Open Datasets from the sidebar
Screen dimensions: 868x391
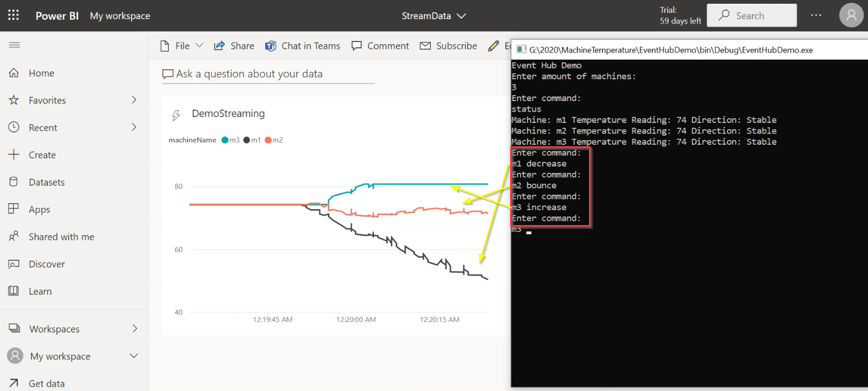(x=46, y=182)
